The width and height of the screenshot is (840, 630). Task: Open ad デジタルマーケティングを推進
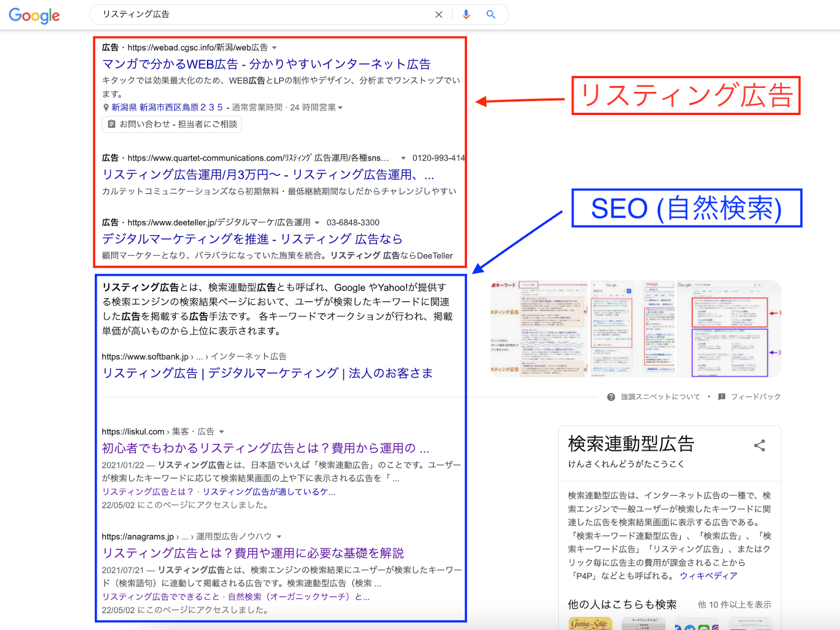252,239
